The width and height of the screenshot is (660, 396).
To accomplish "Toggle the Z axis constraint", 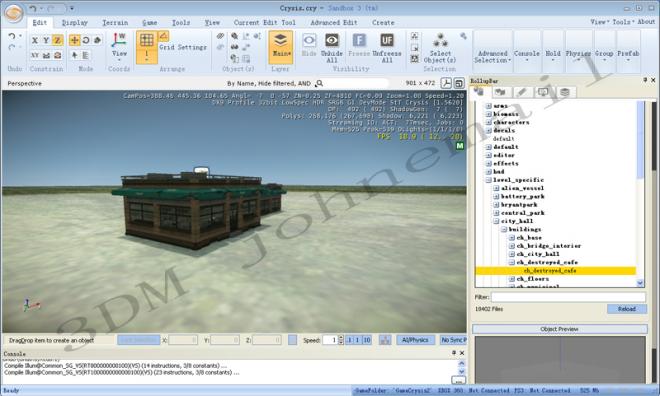I will 58,40.
